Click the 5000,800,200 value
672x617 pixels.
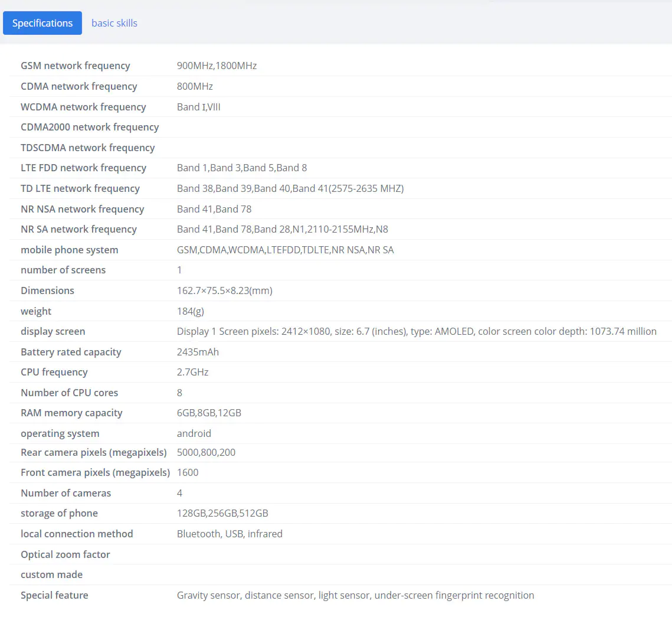point(206,452)
